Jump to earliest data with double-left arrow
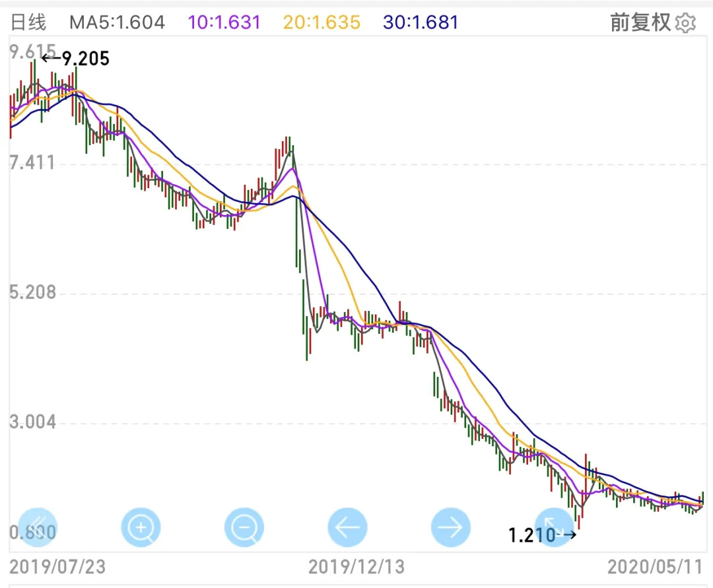The width and height of the screenshot is (713, 588). tap(38, 527)
